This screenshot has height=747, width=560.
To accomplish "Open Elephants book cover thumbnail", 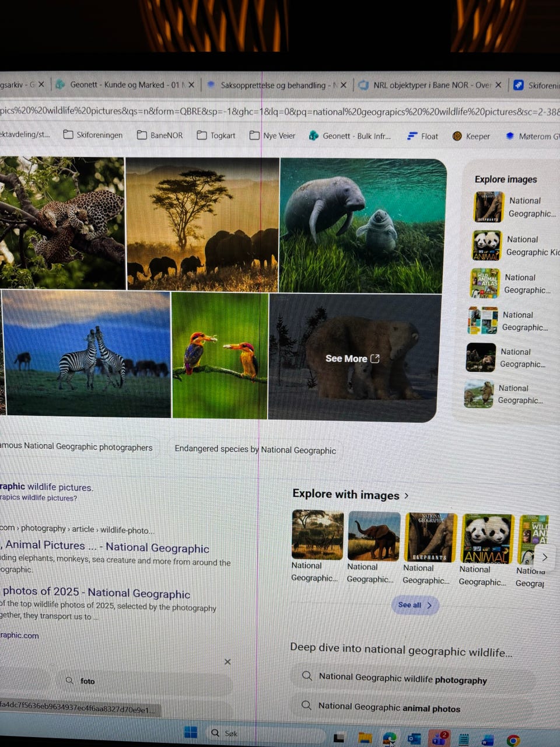I will (430, 537).
